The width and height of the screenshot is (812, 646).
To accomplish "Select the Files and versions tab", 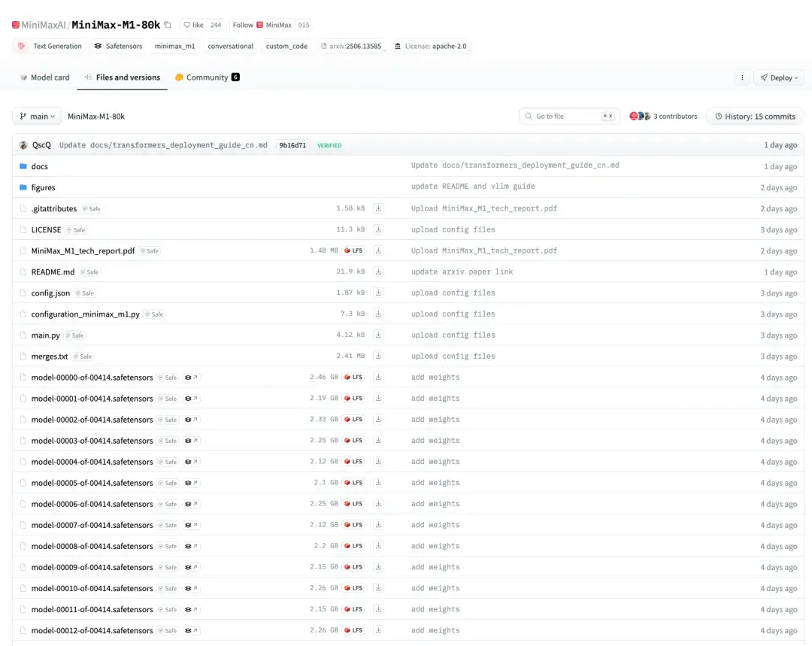I will pyautogui.click(x=123, y=77).
